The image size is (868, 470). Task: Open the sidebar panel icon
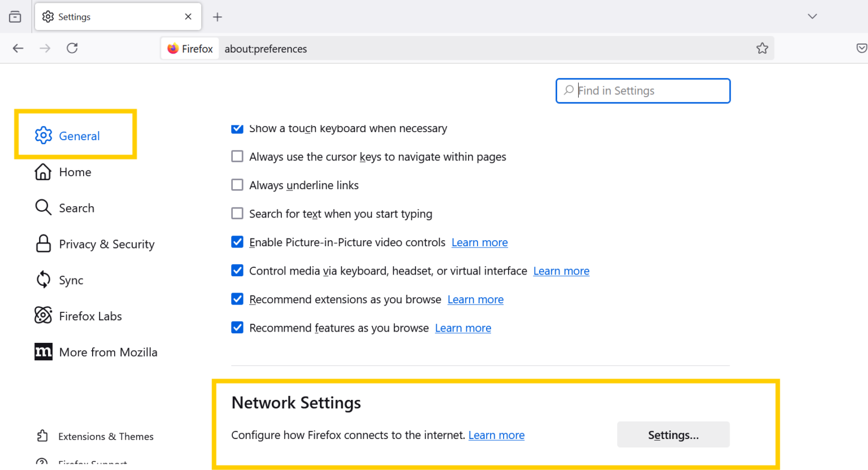click(15, 16)
